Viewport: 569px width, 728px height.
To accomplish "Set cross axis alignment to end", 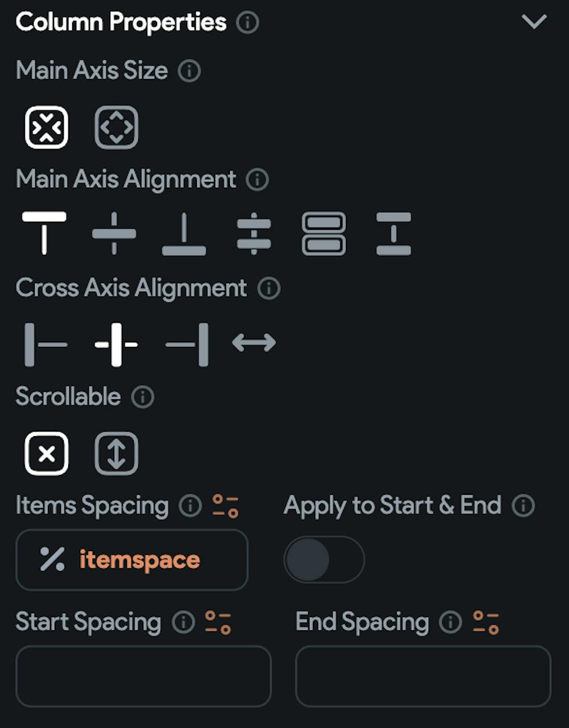I will tap(187, 345).
